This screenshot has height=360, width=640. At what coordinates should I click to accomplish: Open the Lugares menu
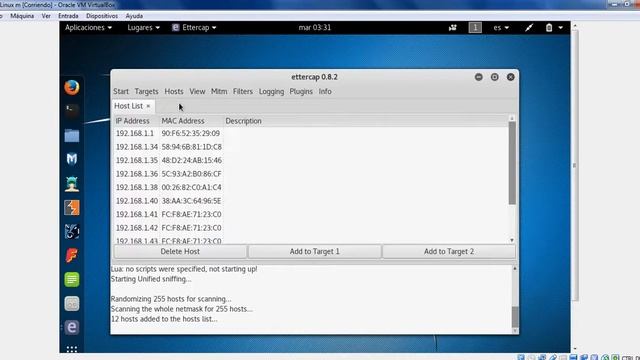143,28
